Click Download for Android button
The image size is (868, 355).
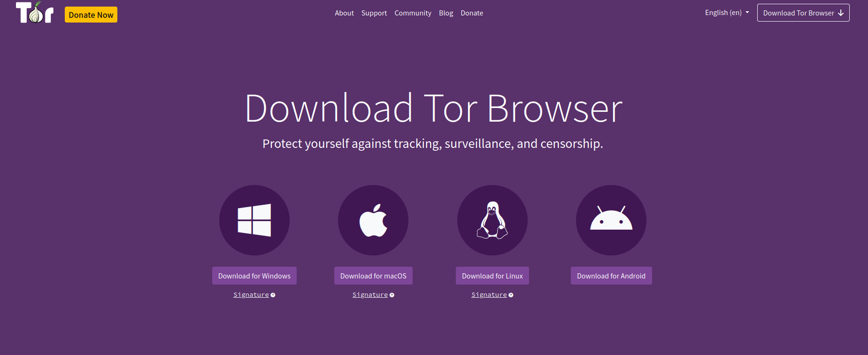point(611,276)
